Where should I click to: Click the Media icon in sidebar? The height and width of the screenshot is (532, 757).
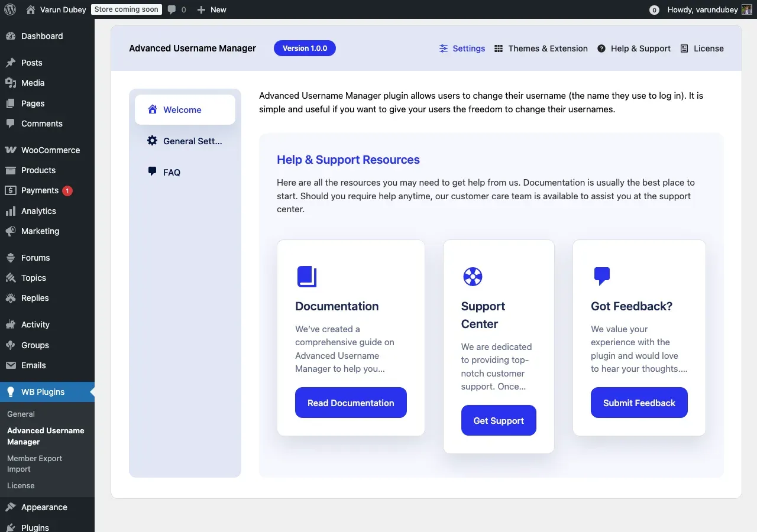tap(11, 83)
